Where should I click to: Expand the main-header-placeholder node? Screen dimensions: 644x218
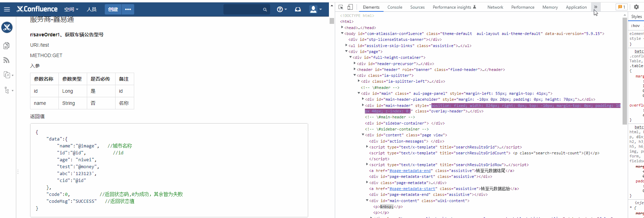[363, 99]
